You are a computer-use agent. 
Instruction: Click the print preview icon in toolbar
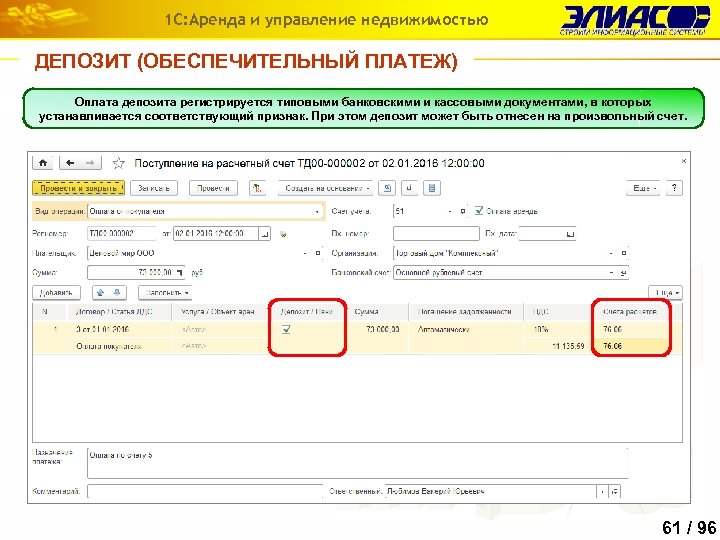coord(387,188)
